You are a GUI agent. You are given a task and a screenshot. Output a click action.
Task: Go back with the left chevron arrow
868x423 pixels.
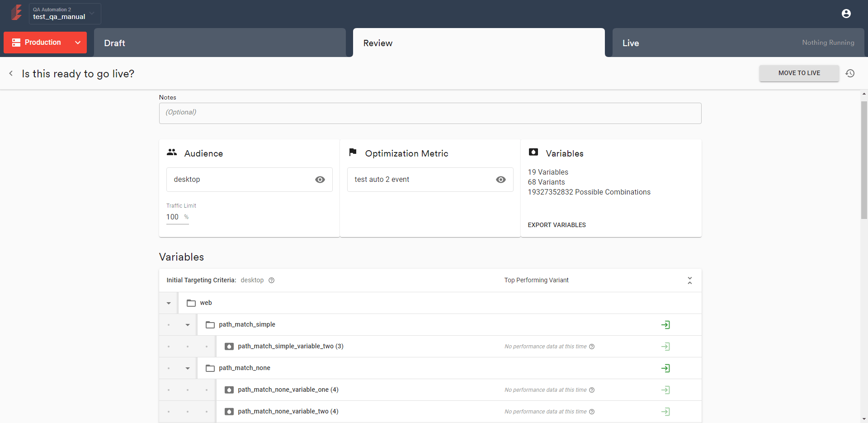coord(11,73)
